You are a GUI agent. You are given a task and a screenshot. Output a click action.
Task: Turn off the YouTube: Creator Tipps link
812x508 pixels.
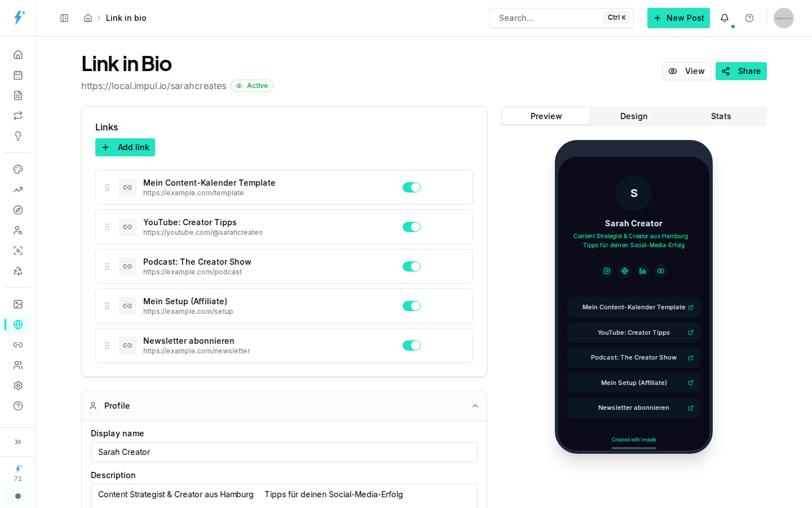coord(412,226)
